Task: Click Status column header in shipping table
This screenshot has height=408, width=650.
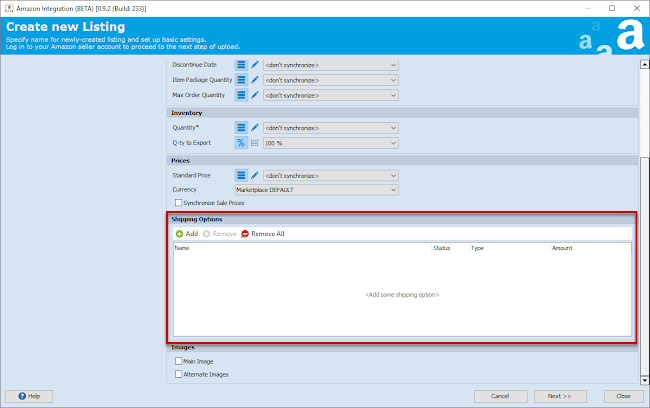Action: click(450, 248)
